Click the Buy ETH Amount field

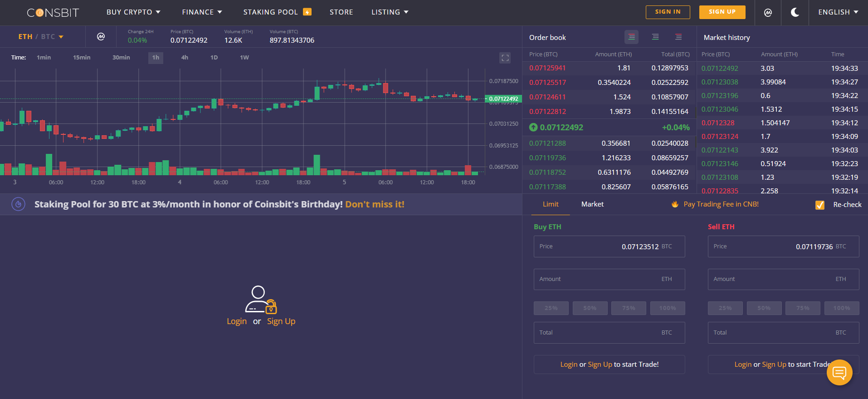pyautogui.click(x=609, y=279)
